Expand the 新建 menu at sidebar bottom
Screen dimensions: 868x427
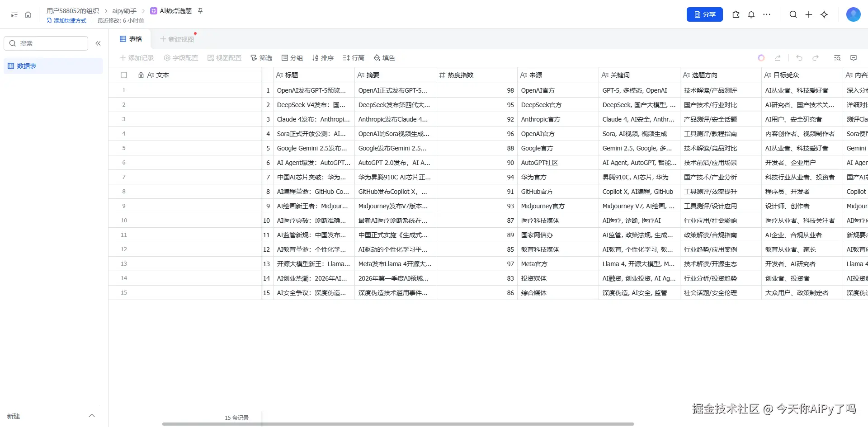point(92,416)
